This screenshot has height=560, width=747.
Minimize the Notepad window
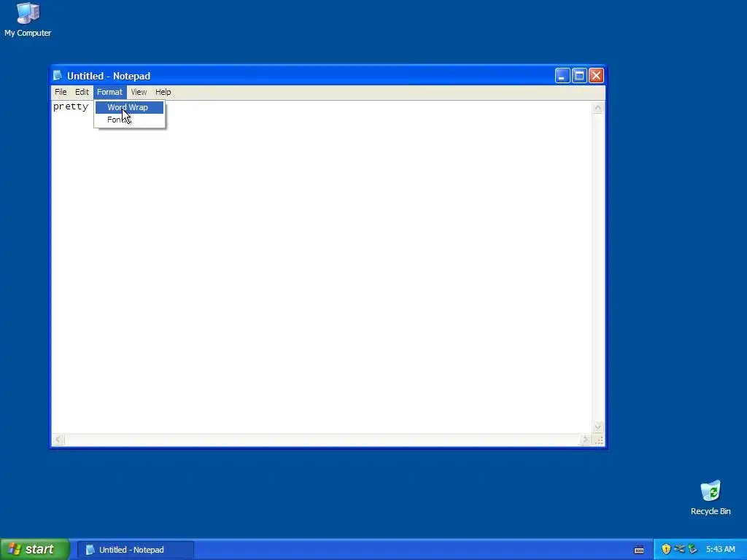pyautogui.click(x=562, y=76)
